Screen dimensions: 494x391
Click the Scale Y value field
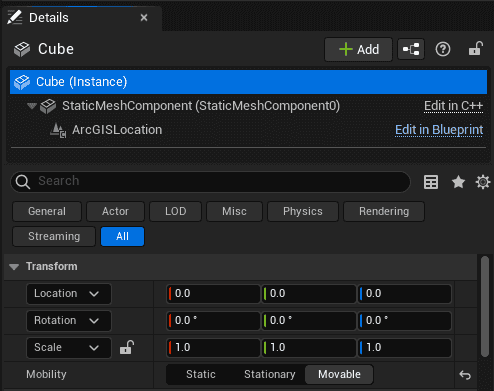point(309,348)
